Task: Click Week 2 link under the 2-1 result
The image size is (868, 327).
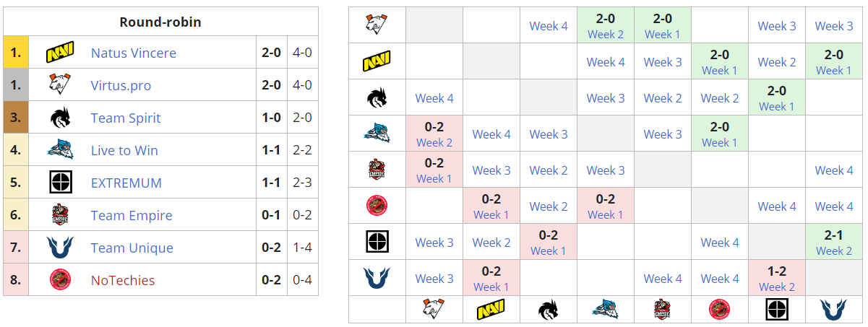Action: click(x=834, y=251)
